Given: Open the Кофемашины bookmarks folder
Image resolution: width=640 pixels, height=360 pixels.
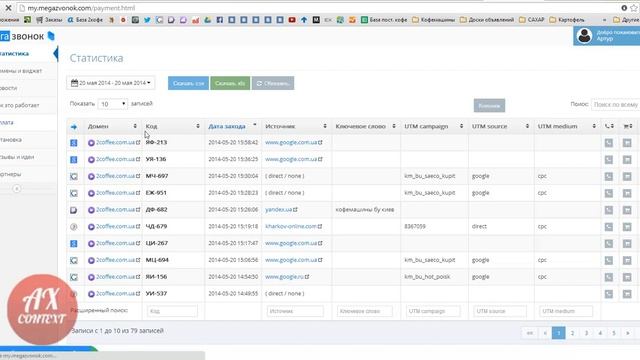Looking at the screenshot, I should click(433, 20).
